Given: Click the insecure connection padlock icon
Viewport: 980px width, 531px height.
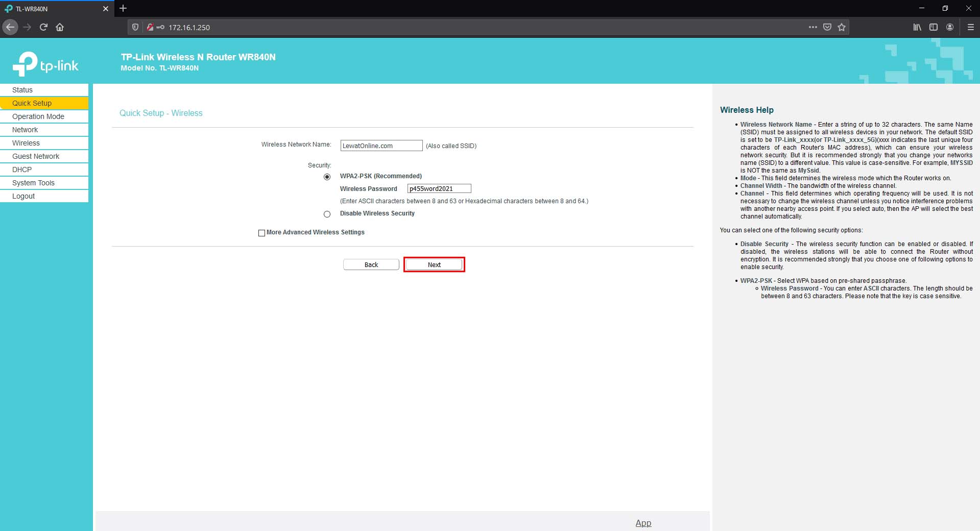Looking at the screenshot, I should pyautogui.click(x=150, y=27).
